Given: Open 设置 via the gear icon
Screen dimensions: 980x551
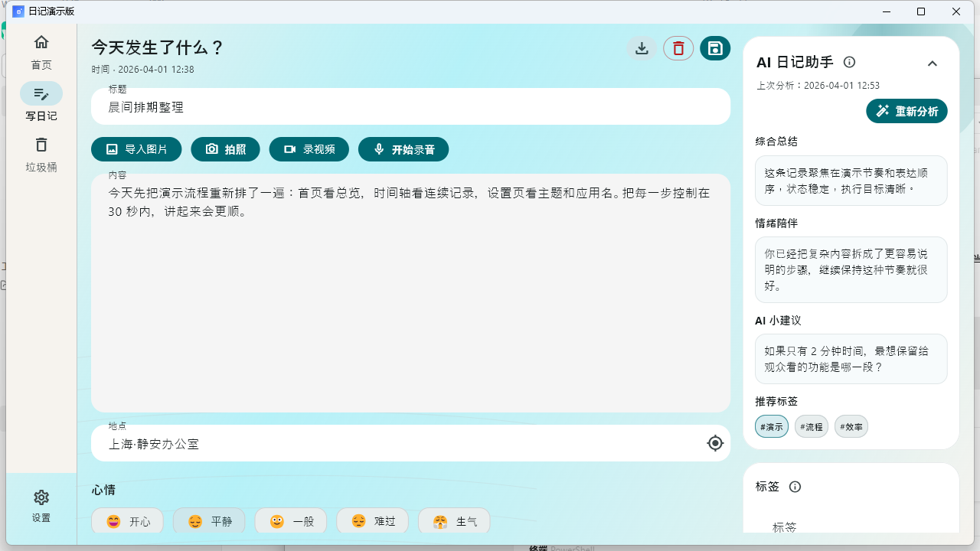Looking at the screenshot, I should click(41, 497).
